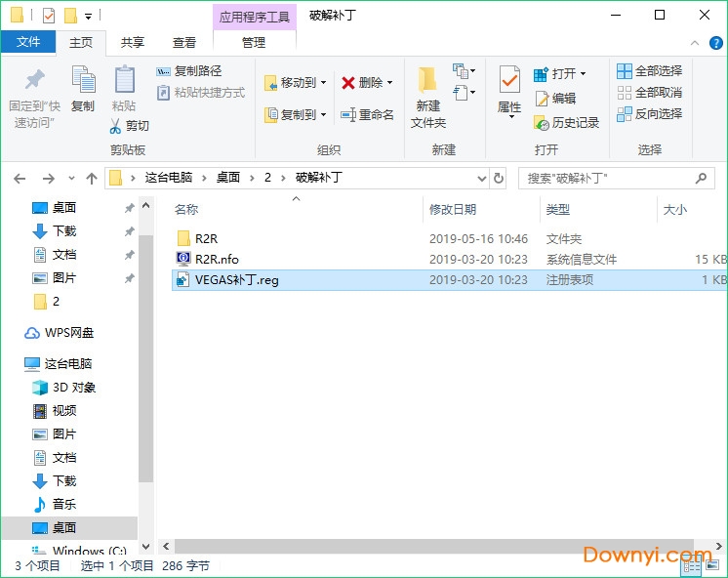
Task: Click the Application Tools (应用程序工具) tab header
Action: pyautogui.click(x=255, y=17)
